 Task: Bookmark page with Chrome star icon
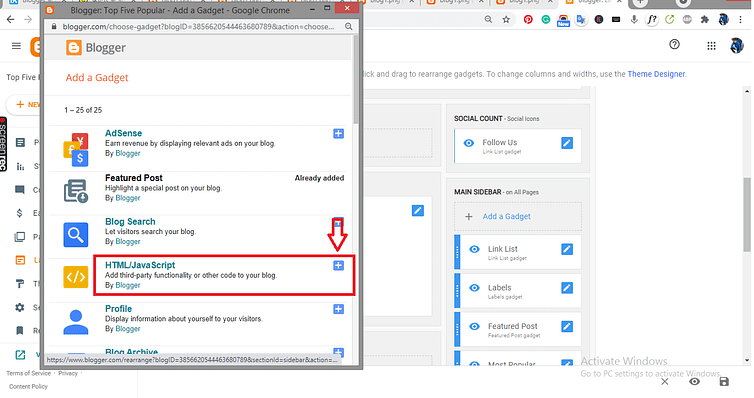(506, 20)
